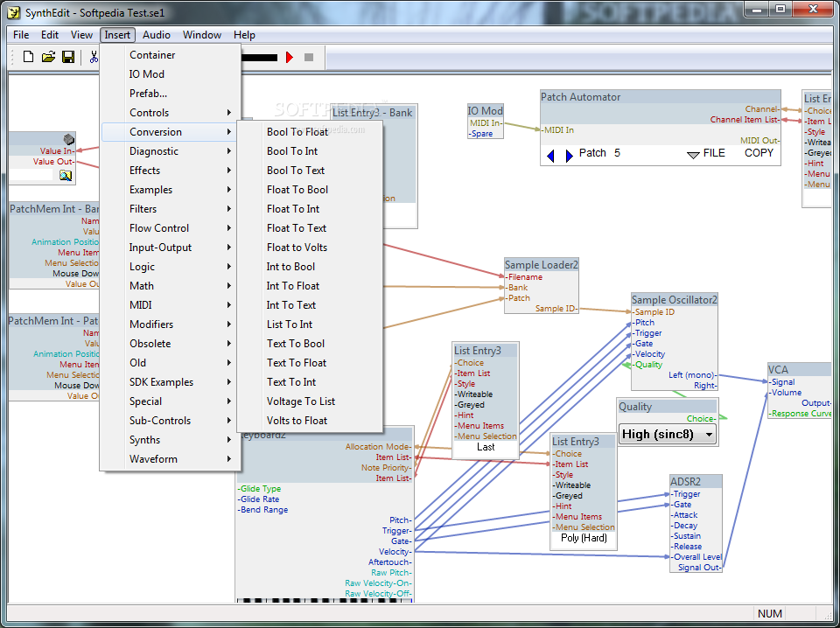
Task: Expand the Sub-Controls submenu
Action: [x=171, y=422]
